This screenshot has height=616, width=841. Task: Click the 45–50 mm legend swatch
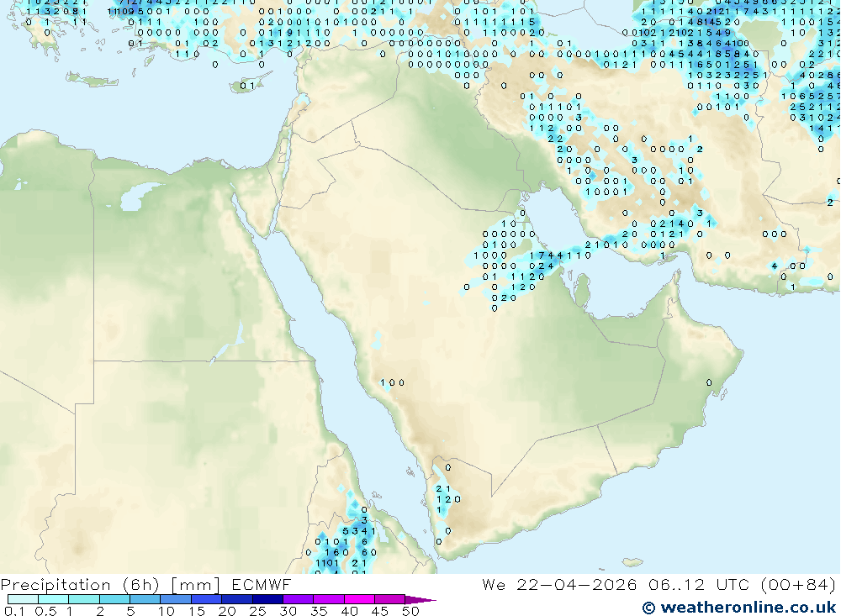click(389, 599)
